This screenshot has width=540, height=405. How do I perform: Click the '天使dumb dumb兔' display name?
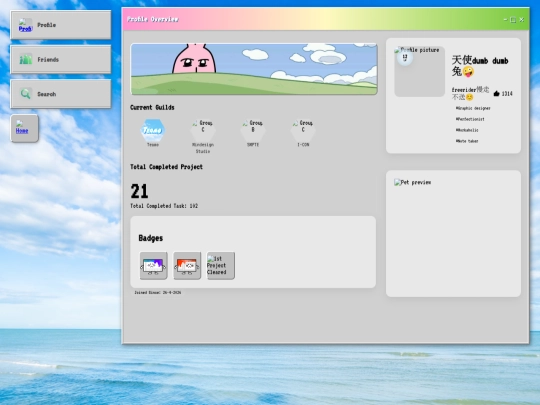(480, 65)
